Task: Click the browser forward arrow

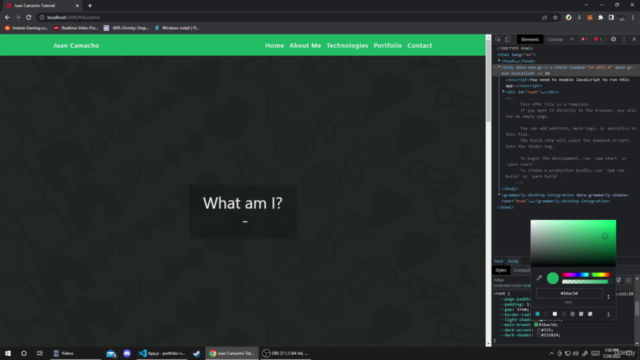Action: click(x=18, y=18)
